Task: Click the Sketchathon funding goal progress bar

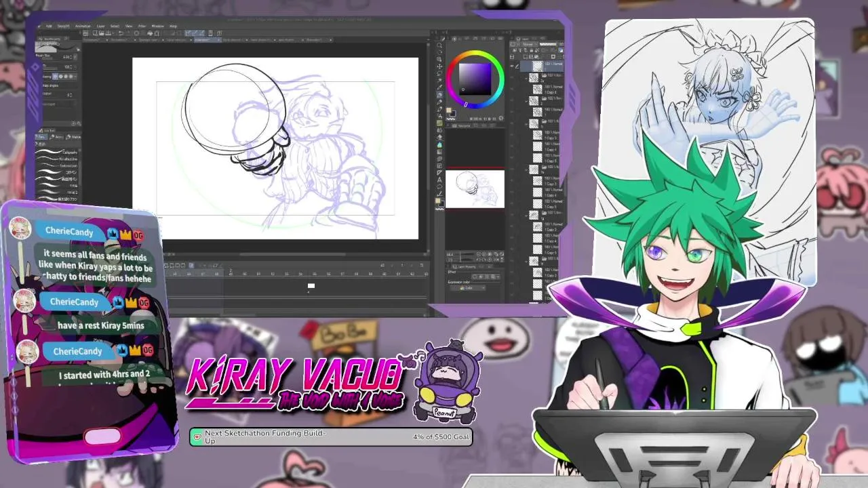Action: coord(331,437)
